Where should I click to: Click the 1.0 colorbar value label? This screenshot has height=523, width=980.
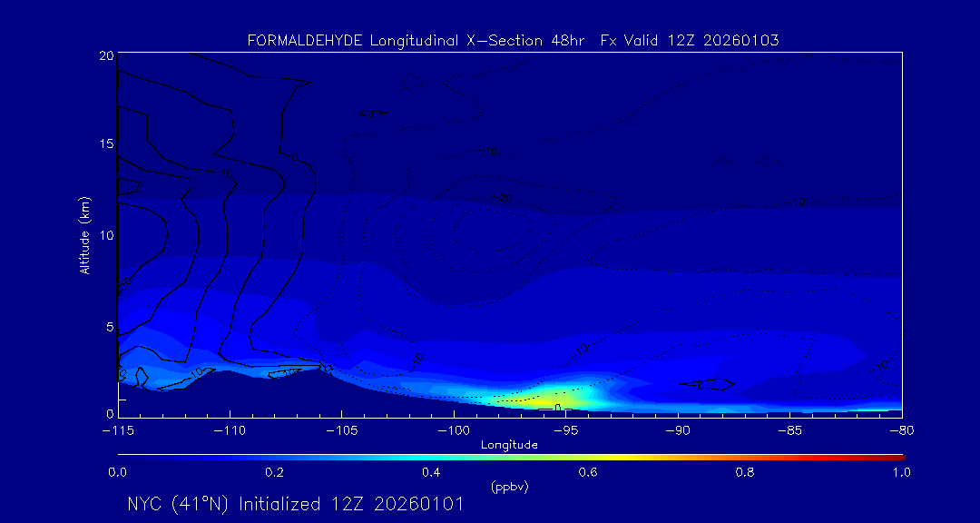[901, 472]
